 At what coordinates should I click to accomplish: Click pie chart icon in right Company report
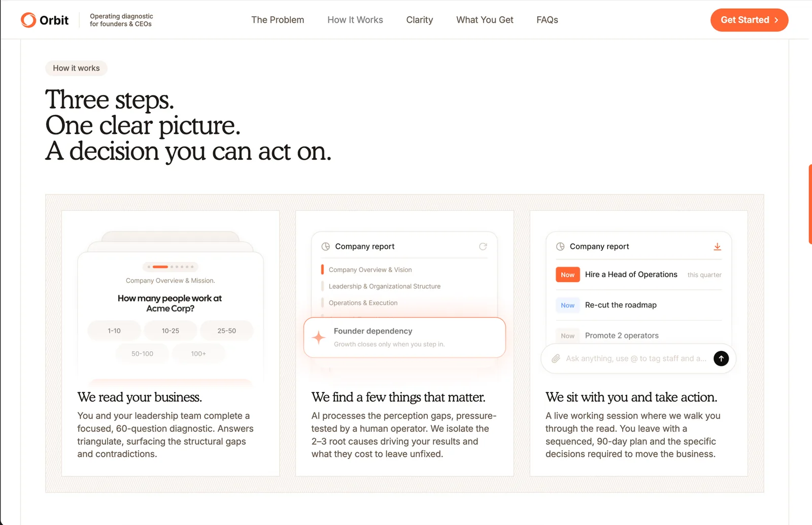pos(560,246)
